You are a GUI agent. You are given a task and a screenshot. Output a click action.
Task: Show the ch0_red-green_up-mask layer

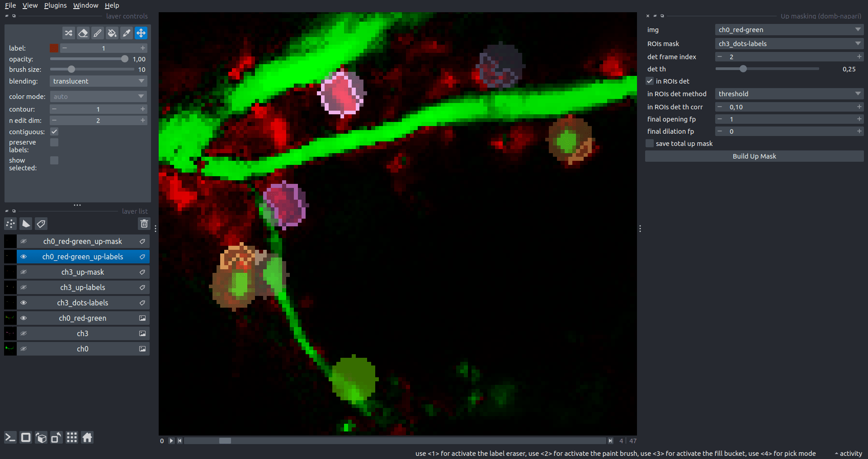pyautogui.click(x=24, y=241)
